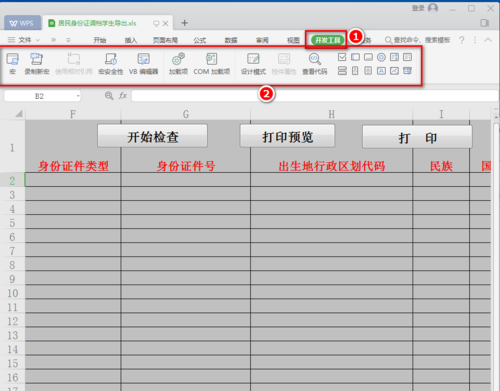The width and height of the screenshot is (500, 391).
Task: Select row 5 header
Action: 12,223
